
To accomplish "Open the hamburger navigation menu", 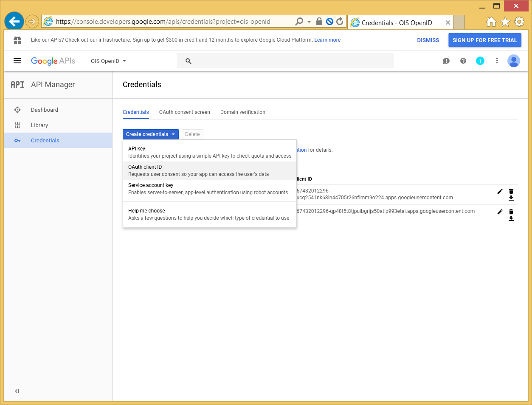I will click(x=17, y=61).
